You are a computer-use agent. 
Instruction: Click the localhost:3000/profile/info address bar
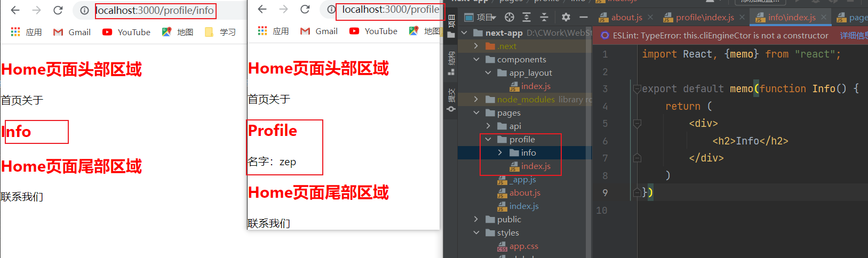coord(155,10)
